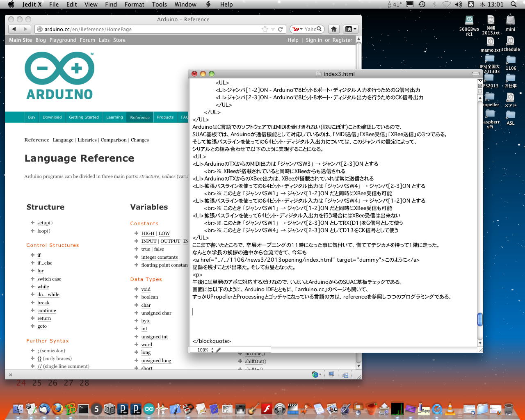The image size is (525, 420).
Task: Click the 100% zoom stepper in Jedit
Action: pos(212,350)
